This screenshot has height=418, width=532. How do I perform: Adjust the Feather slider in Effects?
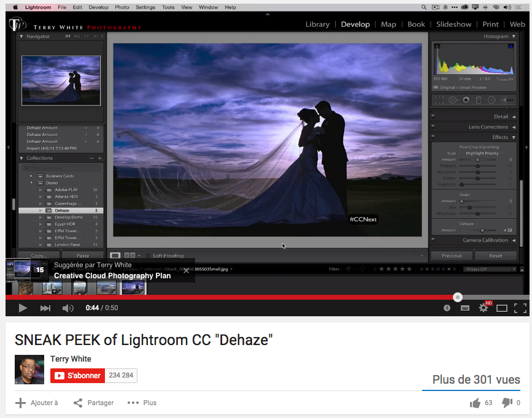478,178
